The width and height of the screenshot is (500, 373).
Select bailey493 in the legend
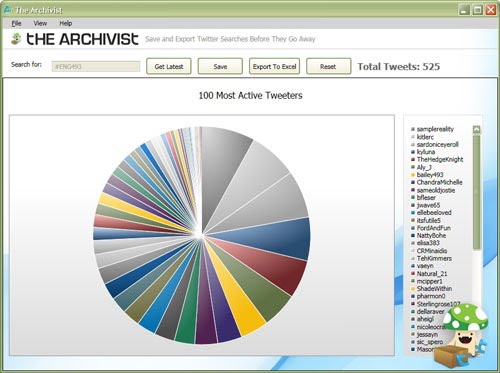[x=430, y=175]
